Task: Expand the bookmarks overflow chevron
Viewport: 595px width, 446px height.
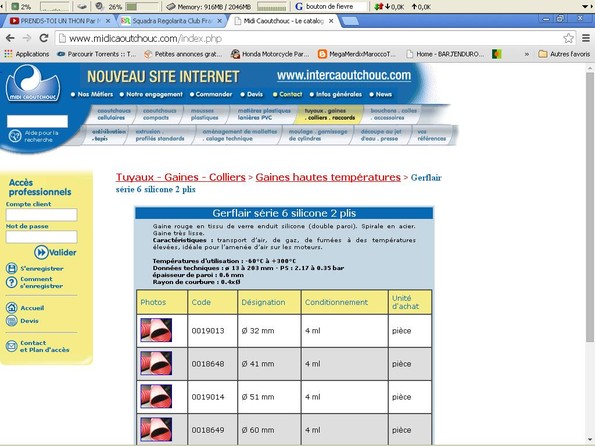Action: pos(527,54)
